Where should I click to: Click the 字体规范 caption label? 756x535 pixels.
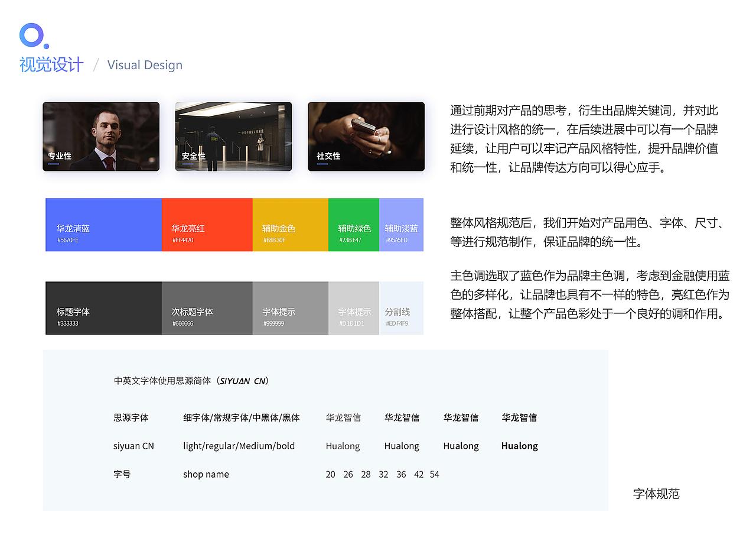point(655,494)
